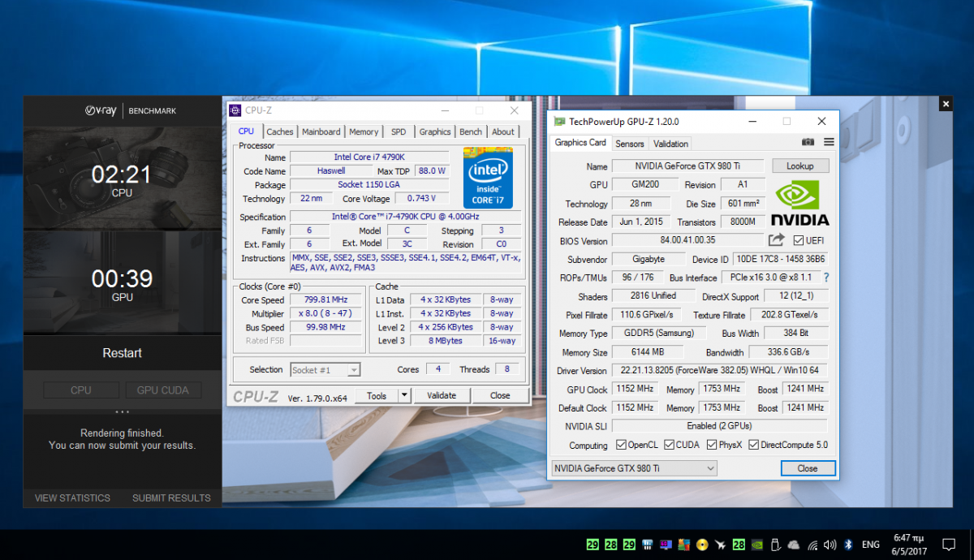Close CPU-Z using the Close button
974x560 pixels.
(500, 395)
